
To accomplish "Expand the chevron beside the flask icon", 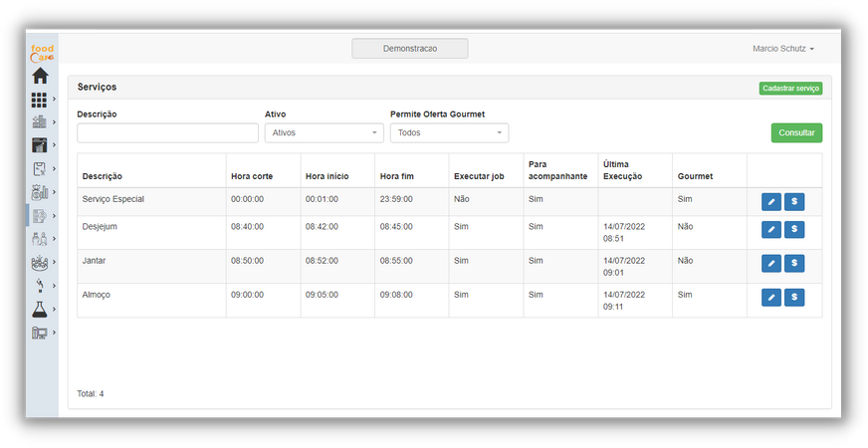I will (54, 309).
